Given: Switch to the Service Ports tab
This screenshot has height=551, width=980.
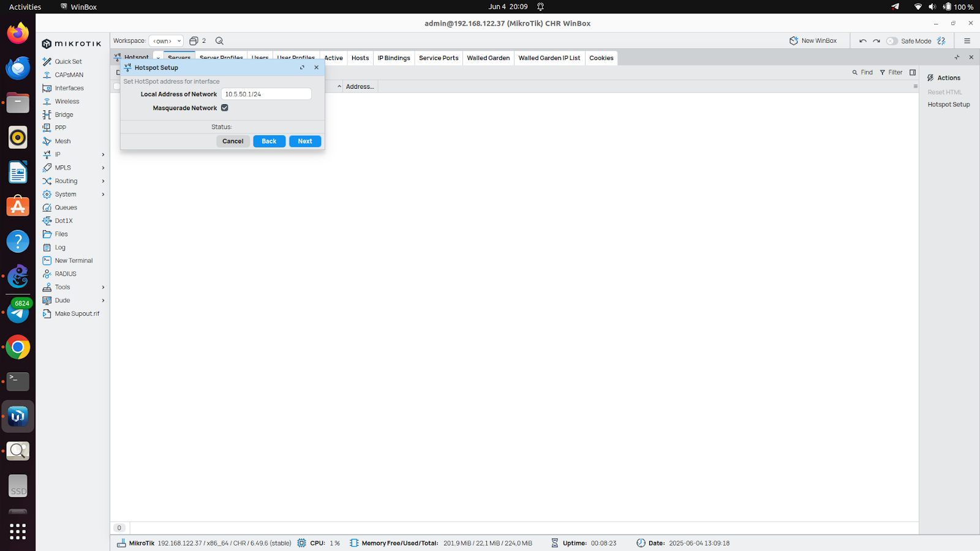Looking at the screenshot, I should [x=439, y=58].
